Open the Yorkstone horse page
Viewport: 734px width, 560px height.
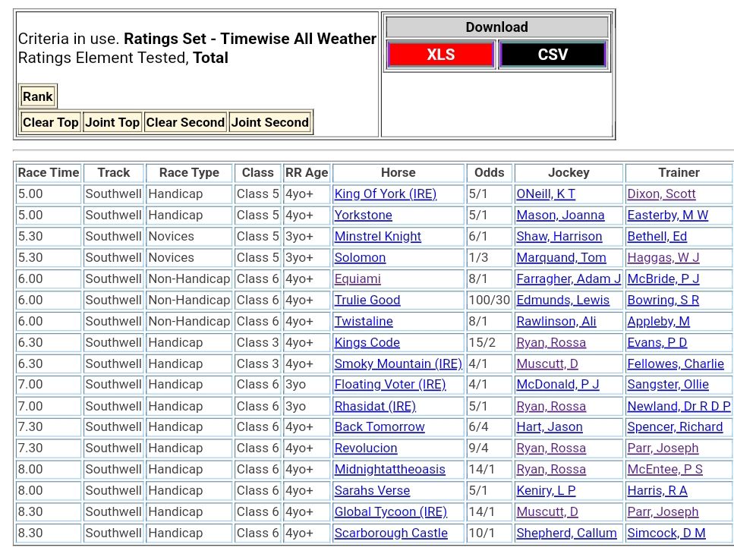(363, 216)
